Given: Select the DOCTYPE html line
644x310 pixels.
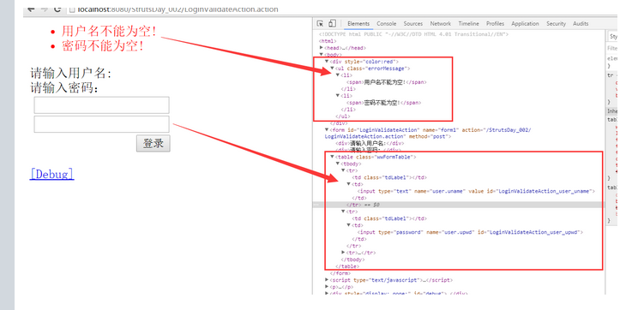Looking at the screenshot, I should tap(413, 34).
